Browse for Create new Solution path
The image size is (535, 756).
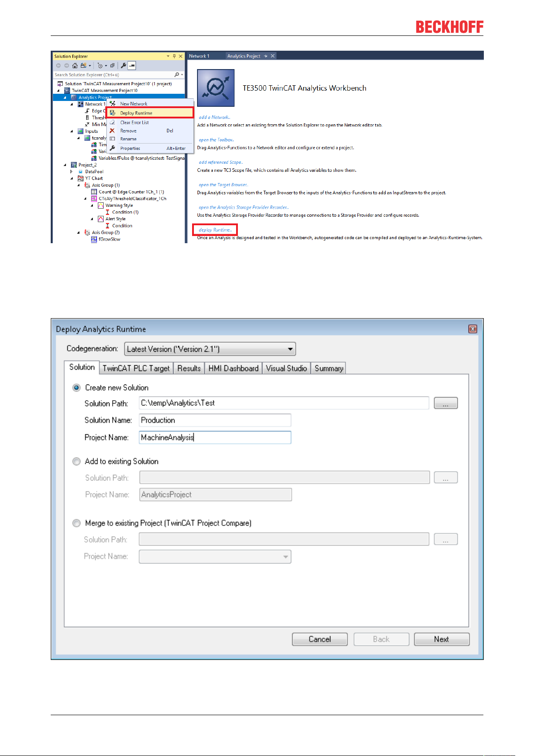[x=446, y=403]
